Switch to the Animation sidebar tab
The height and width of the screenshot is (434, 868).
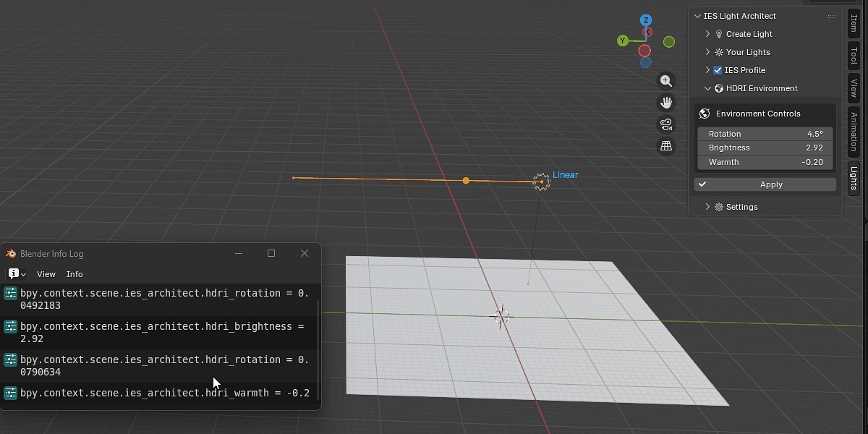click(x=854, y=131)
